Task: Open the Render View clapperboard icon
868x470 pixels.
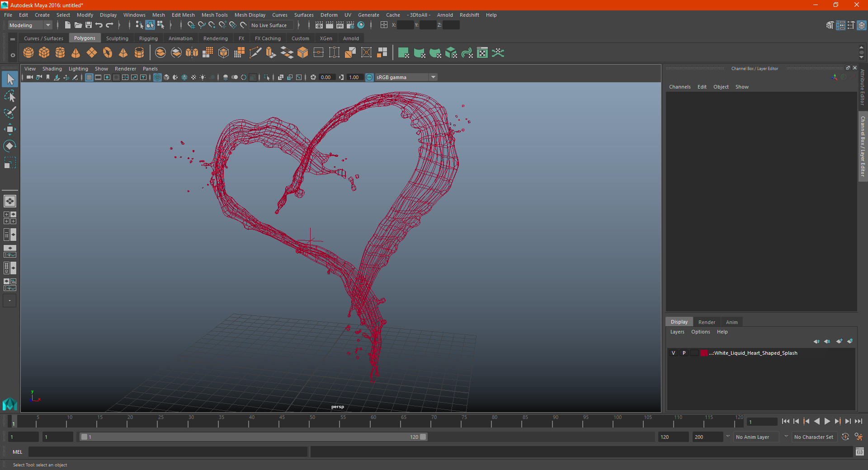Action: (319, 25)
